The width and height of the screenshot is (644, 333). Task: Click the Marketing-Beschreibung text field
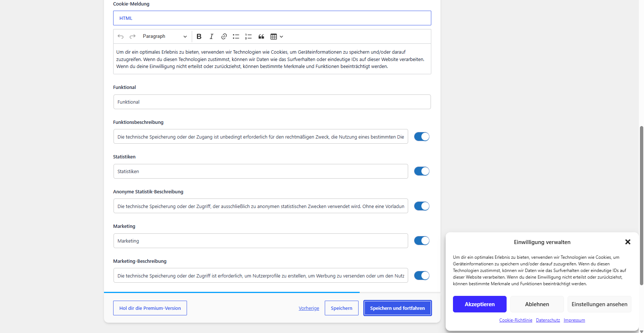coord(261,275)
